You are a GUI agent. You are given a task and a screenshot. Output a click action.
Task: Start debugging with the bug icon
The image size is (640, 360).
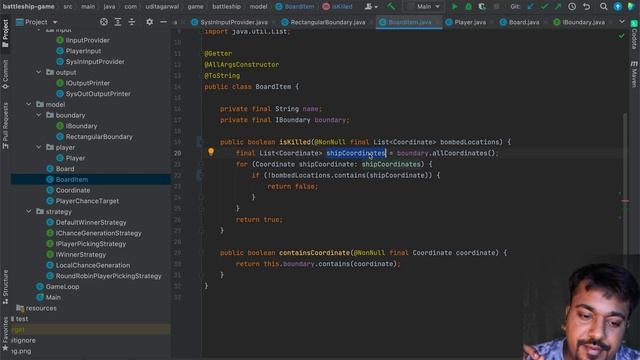point(468,7)
